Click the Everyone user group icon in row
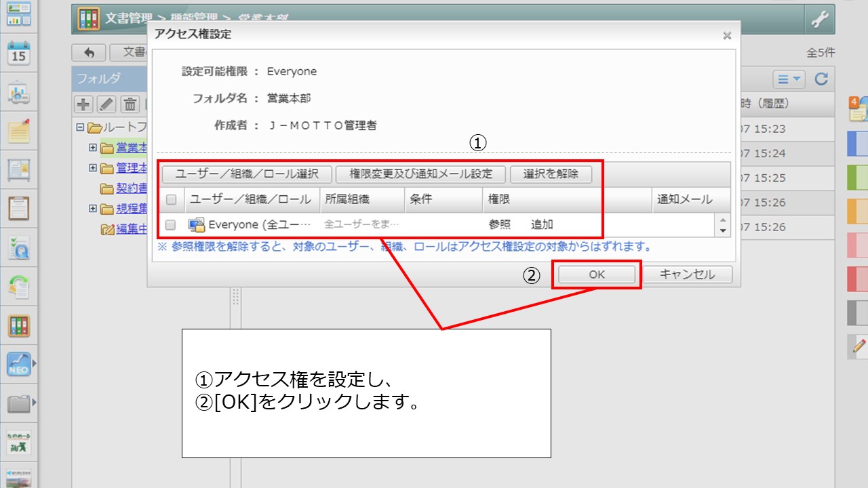Image resolution: width=868 pixels, height=488 pixels. 196,224
